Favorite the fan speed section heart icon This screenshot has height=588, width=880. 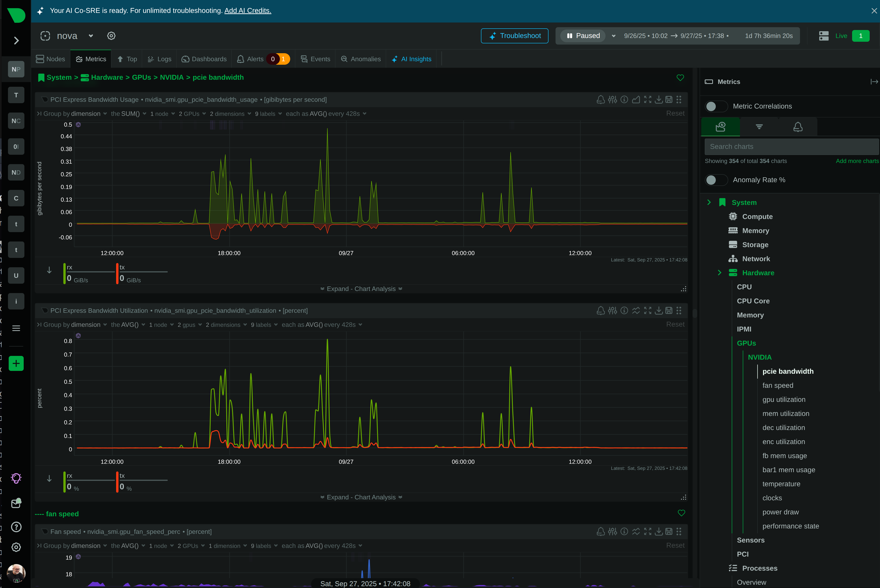click(x=682, y=513)
